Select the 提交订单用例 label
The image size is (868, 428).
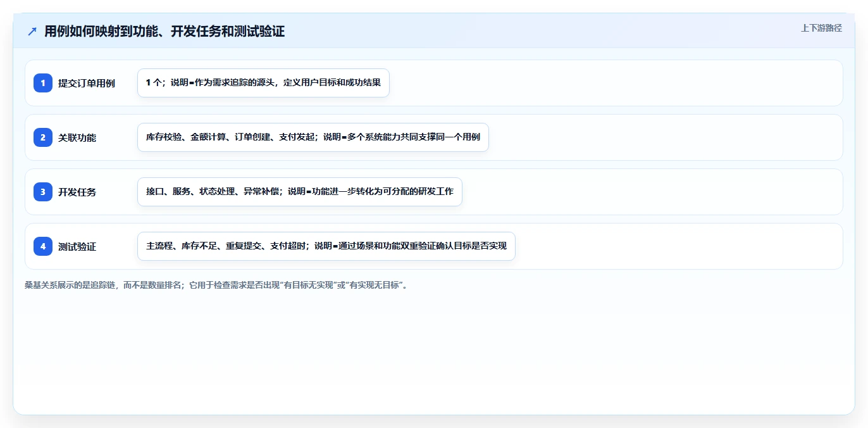click(x=87, y=83)
